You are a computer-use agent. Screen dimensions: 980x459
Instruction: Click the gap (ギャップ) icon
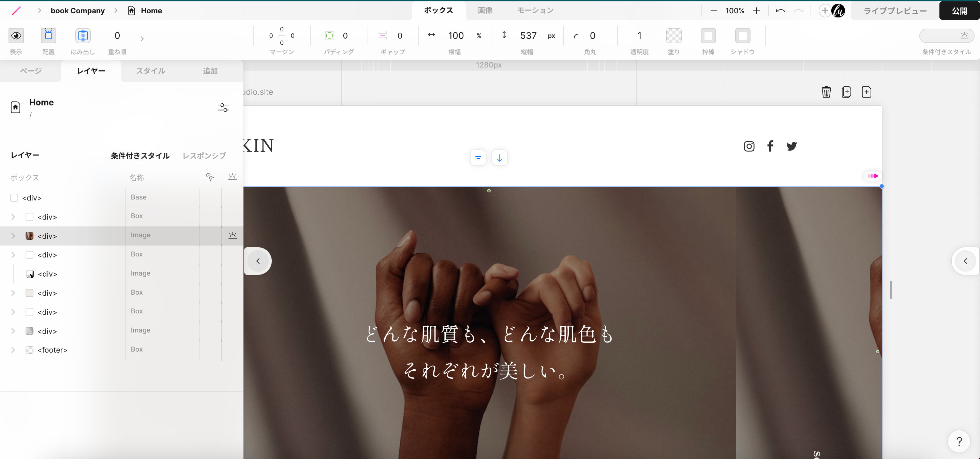pos(383,36)
